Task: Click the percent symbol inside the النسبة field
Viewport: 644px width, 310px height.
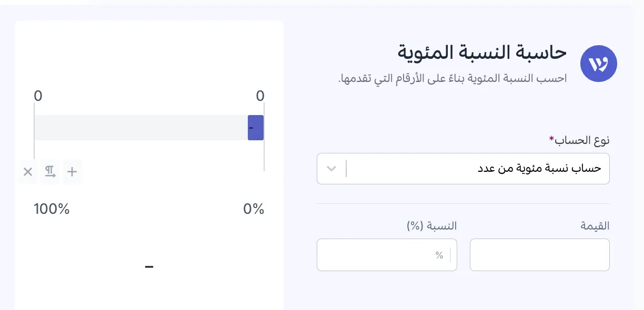Action: 438,255
